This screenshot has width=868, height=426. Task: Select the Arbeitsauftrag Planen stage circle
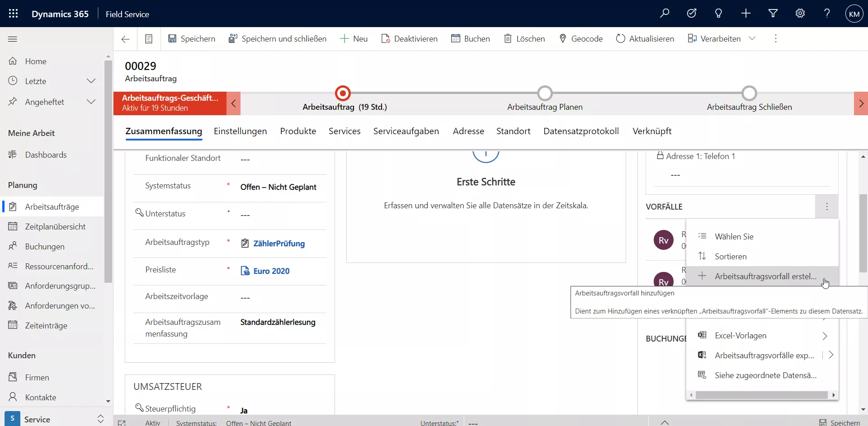pyautogui.click(x=545, y=93)
